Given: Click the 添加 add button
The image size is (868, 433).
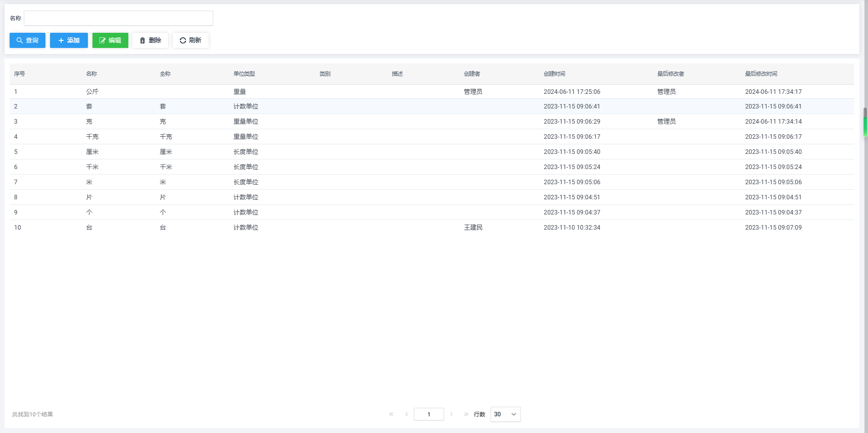Looking at the screenshot, I should pos(69,40).
